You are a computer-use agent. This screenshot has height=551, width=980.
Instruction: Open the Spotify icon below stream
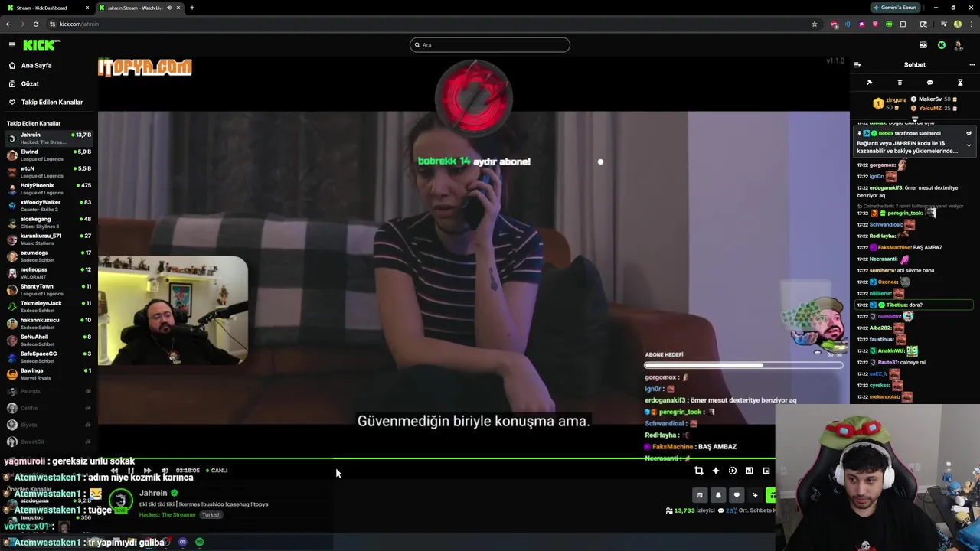click(199, 542)
